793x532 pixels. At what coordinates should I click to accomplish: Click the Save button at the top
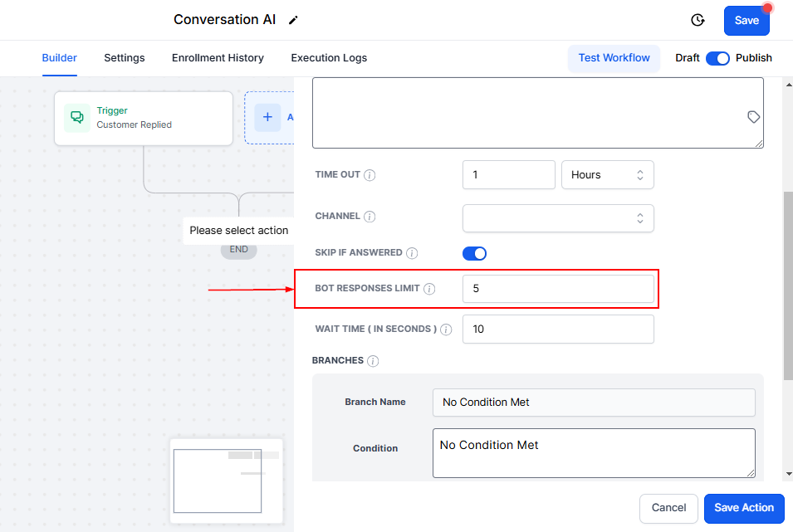tap(746, 21)
